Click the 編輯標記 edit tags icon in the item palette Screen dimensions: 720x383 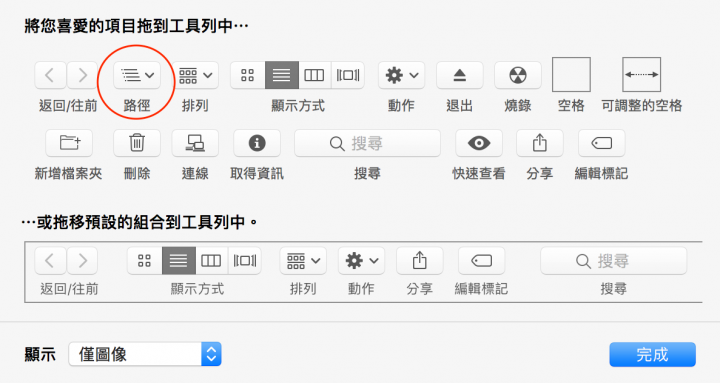(602, 143)
